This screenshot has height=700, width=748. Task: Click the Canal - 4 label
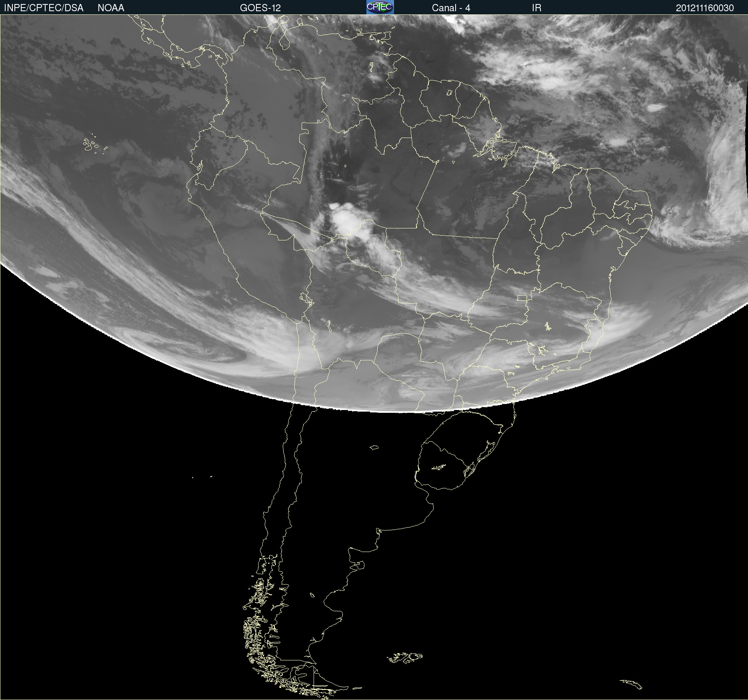tap(451, 8)
